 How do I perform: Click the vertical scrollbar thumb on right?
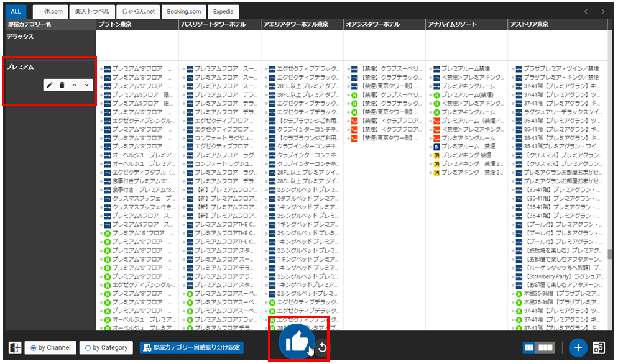[x=610, y=253]
